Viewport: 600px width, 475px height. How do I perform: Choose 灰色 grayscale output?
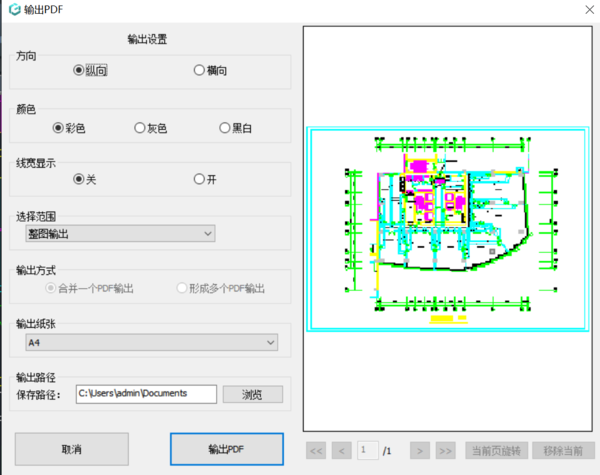click(x=140, y=128)
